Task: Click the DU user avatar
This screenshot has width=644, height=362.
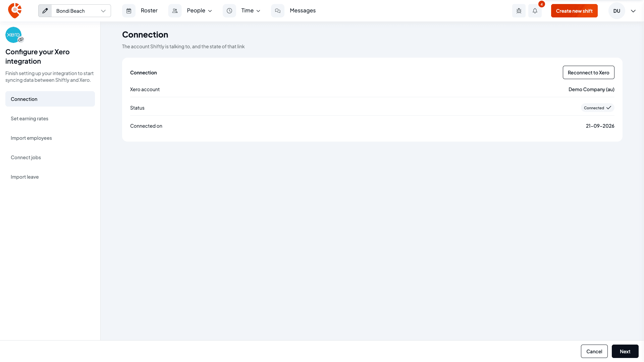Action: pos(616,11)
